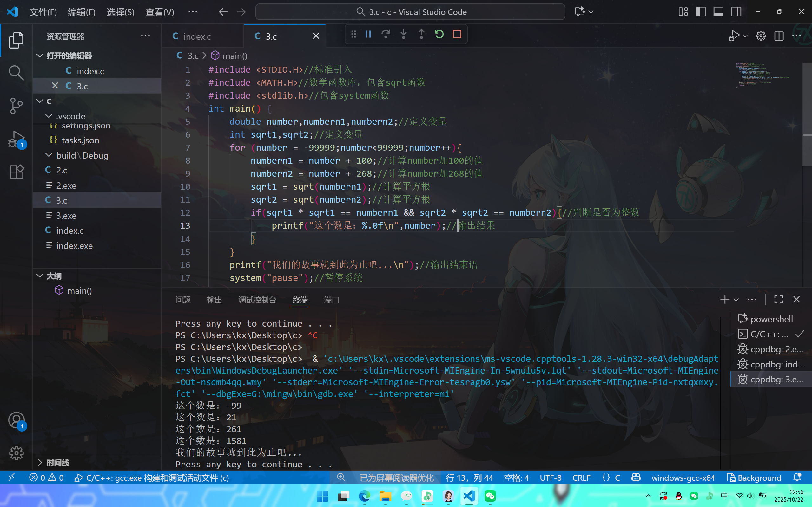Click the windows-gcc-x64 configuration in status bar
The height and width of the screenshot is (507, 812).
[683, 478]
